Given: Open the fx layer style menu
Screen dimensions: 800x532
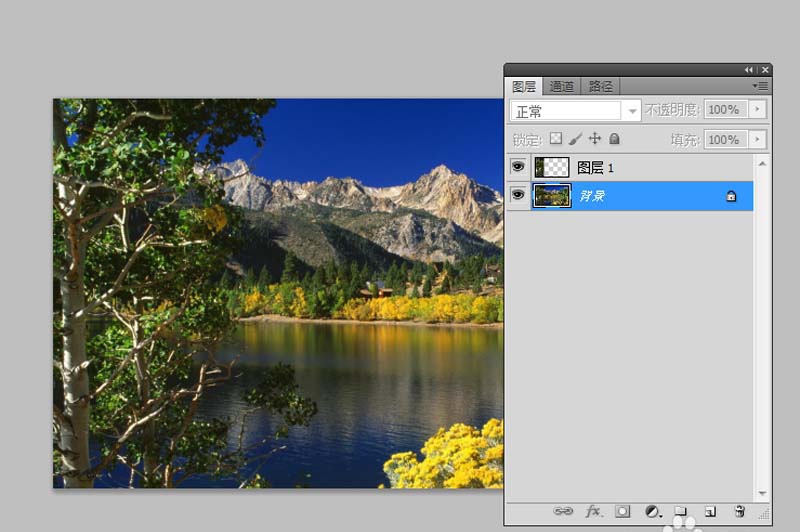Looking at the screenshot, I should pos(593,511).
